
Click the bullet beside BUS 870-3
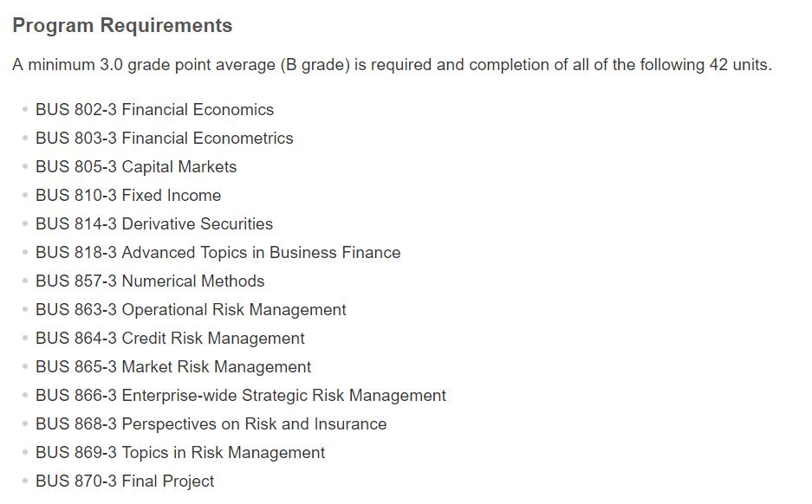tap(25, 481)
